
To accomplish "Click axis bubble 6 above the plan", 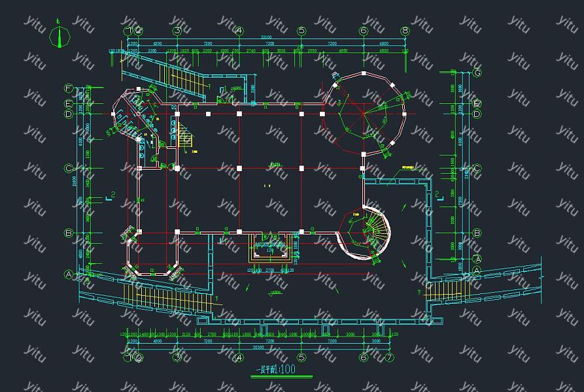I will pos(364,31).
